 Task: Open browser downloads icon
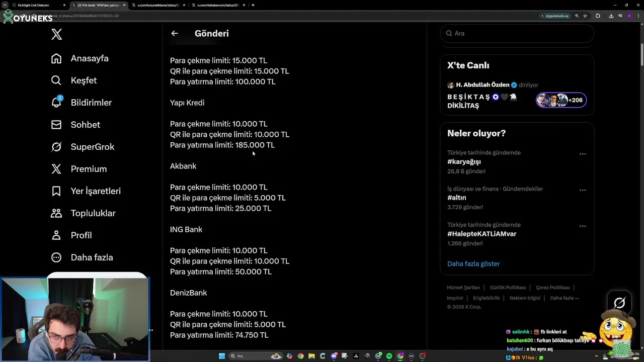click(611, 16)
